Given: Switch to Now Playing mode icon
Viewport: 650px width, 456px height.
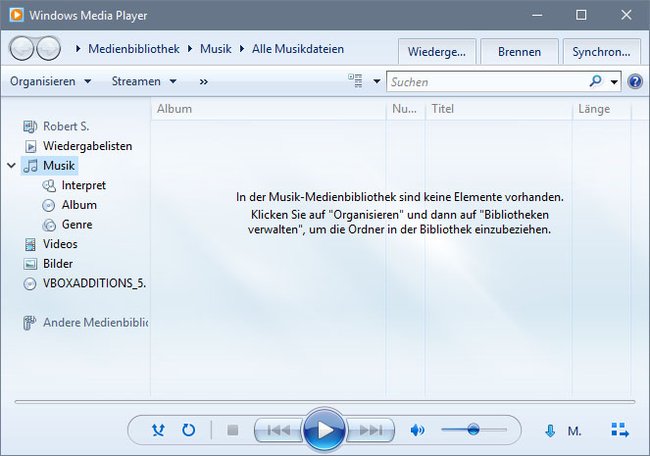Looking at the screenshot, I should click(620, 430).
